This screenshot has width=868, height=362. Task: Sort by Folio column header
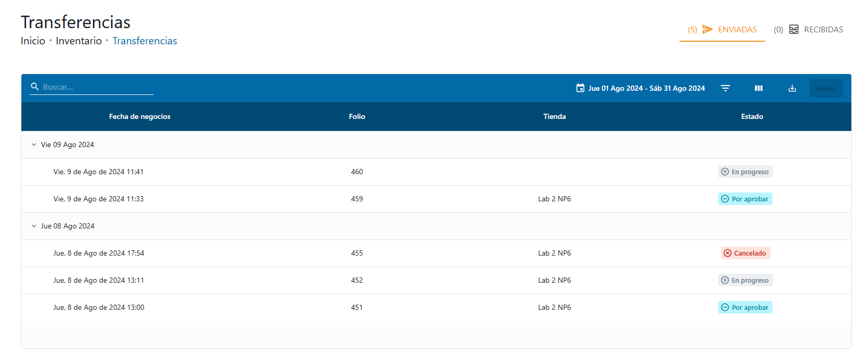point(357,116)
